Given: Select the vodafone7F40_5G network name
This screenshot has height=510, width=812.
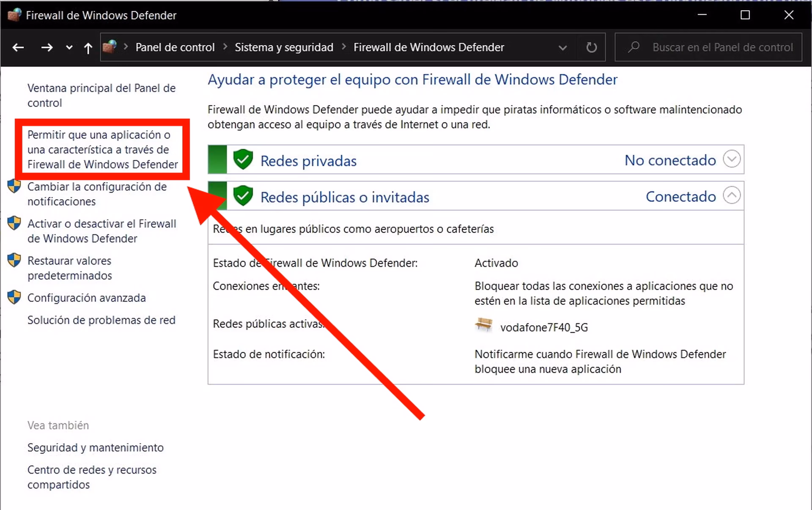Looking at the screenshot, I should (x=544, y=327).
